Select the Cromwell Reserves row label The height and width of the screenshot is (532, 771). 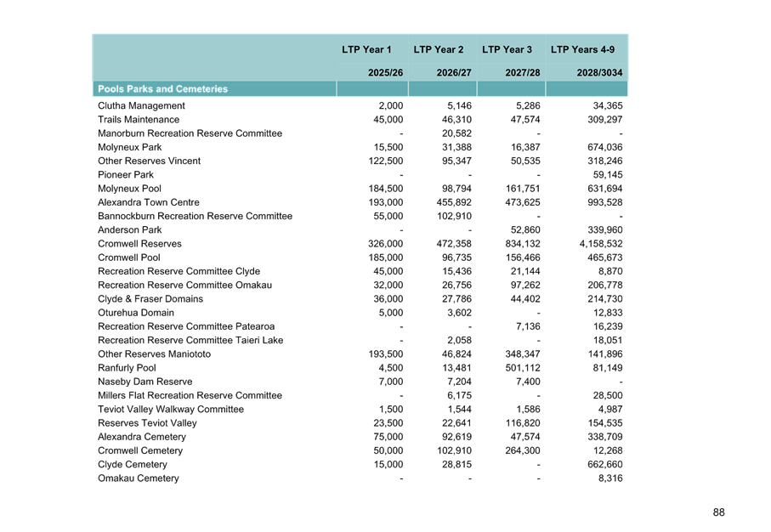[139, 244]
